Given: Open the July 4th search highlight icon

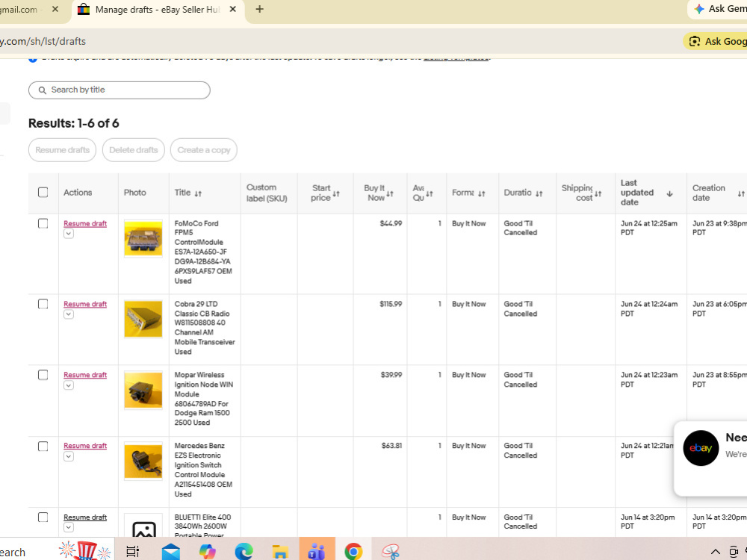Looking at the screenshot, I should point(85,550).
